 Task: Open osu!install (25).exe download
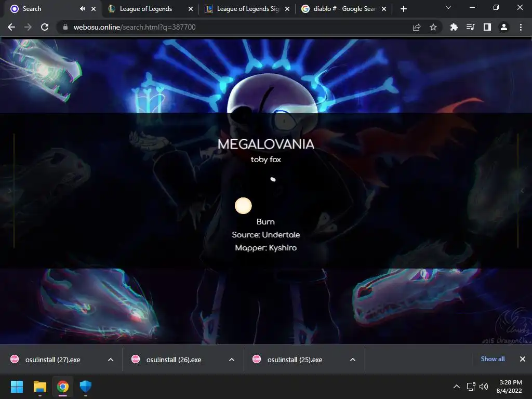click(295, 360)
